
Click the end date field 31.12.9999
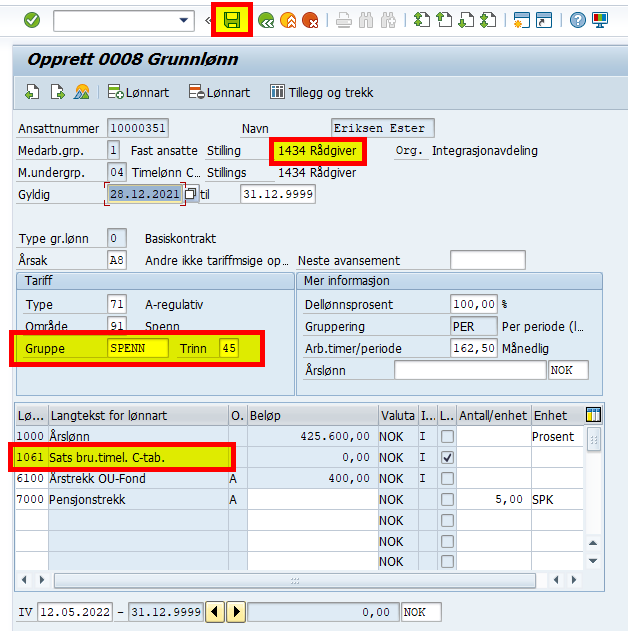(278, 194)
